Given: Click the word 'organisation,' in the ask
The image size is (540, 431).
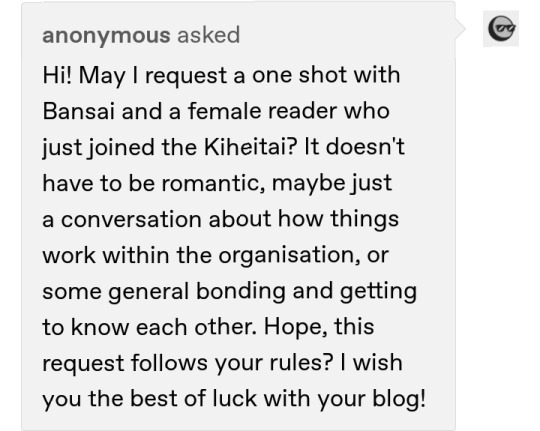Looking at the screenshot, I should 289,256.
